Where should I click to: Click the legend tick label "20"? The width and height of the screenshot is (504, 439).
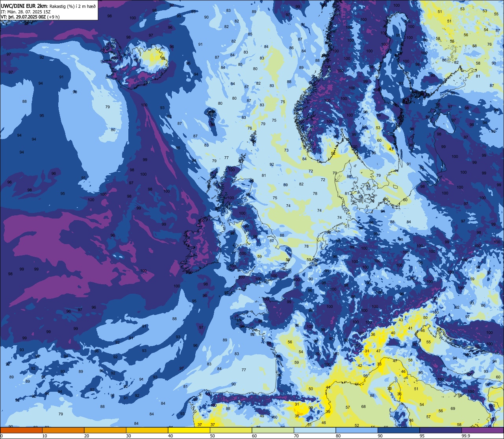pyautogui.click(x=86, y=436)
